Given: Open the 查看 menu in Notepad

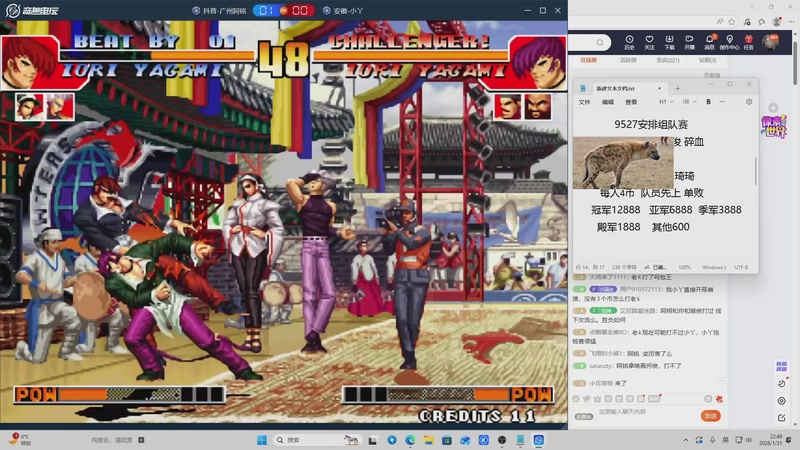Looking at the screenshot, I should point(631,102).
